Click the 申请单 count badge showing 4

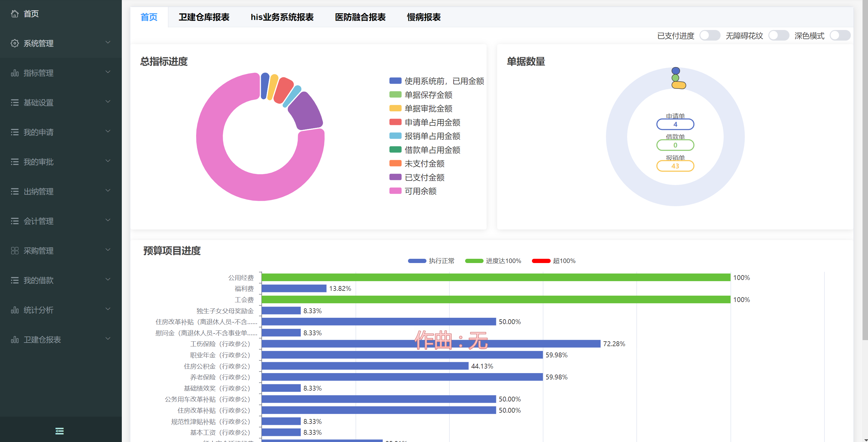click(x=675, y=125)
